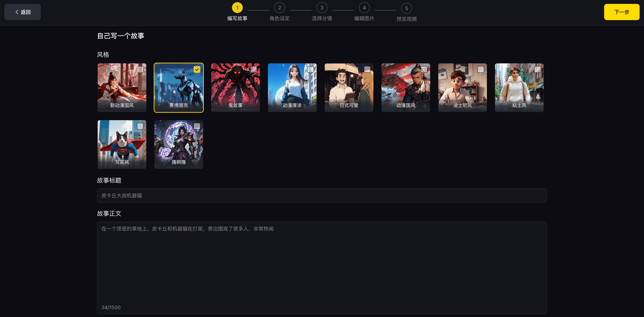Switch to step 5 预览视频
Screen dimensions: 644x317
pos(406,8)
